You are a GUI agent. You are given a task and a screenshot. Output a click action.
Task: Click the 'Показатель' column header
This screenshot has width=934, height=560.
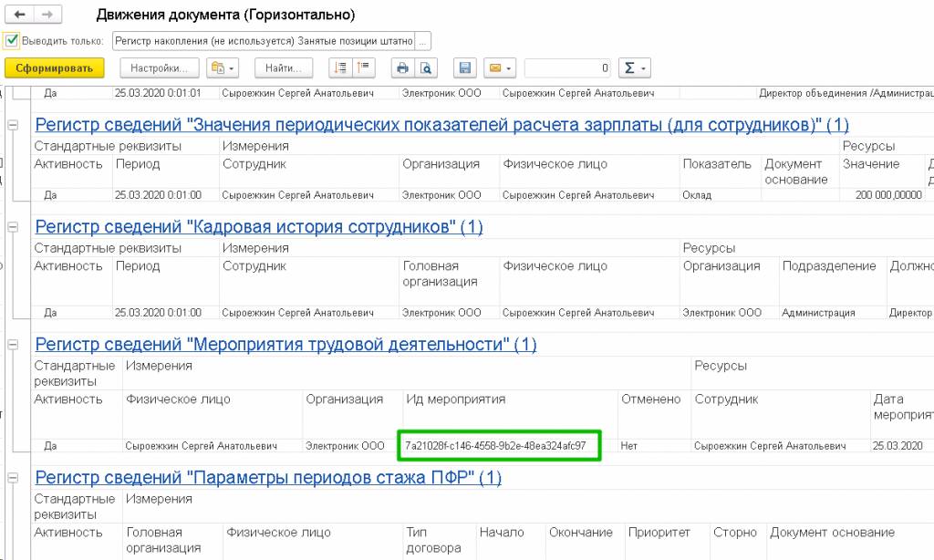[x=717, y=164]
